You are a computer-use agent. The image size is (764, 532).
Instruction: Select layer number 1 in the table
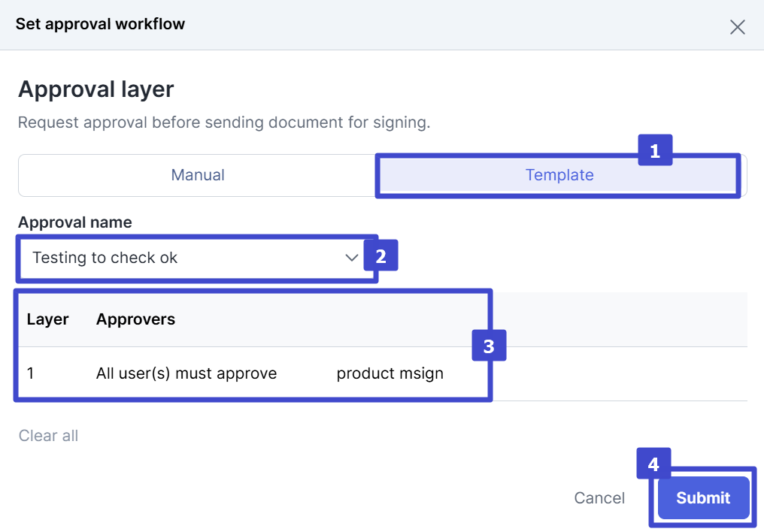[30, 373]
